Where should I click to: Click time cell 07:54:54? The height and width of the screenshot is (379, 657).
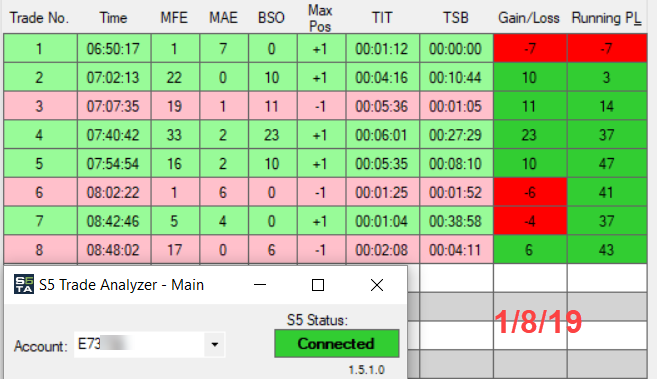pos(114,164)
